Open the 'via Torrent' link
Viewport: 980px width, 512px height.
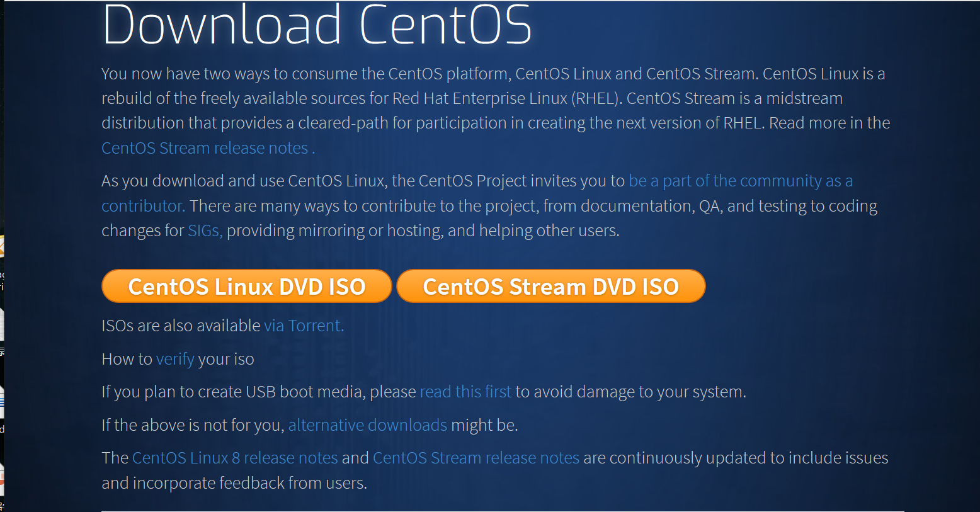pyautogui.click(x=304, y=326)
